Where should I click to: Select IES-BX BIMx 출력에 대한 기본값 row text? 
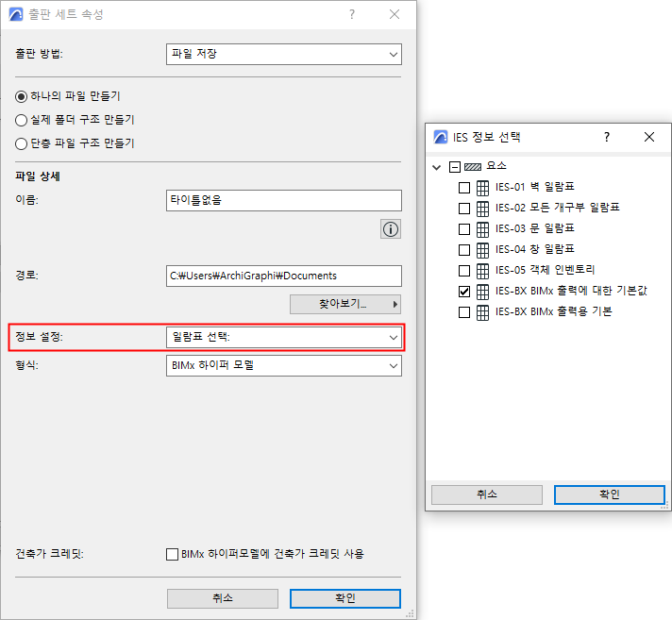571,291
